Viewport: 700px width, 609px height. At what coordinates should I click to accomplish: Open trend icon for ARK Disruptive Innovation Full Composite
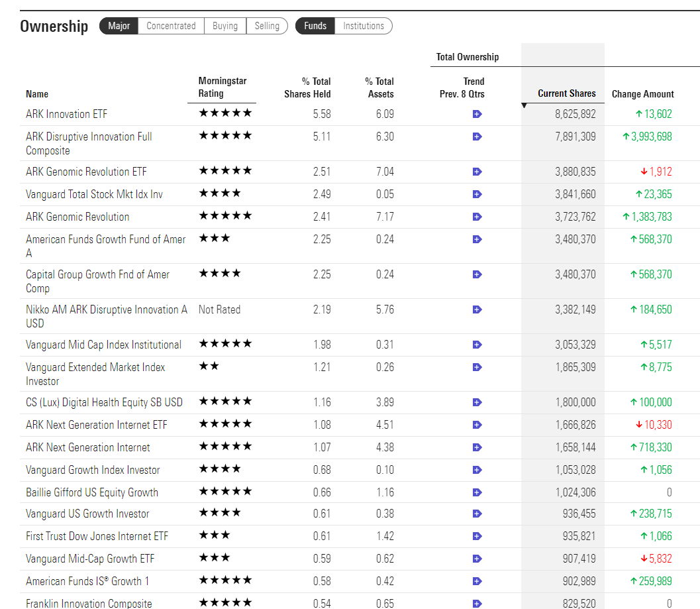tap(477, 137)
